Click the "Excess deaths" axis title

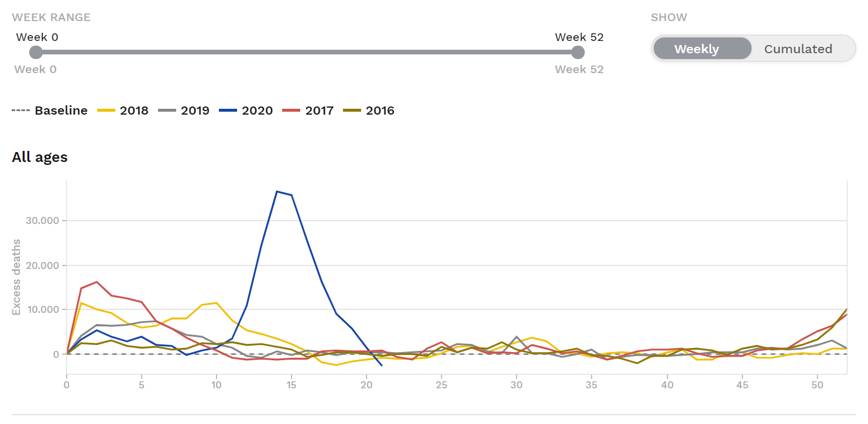16,277
